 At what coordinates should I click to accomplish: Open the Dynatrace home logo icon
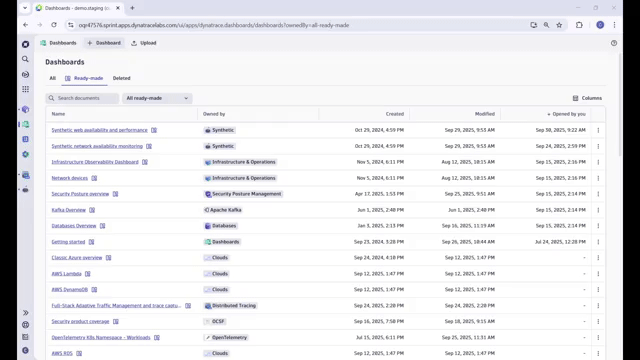point(25,44)
